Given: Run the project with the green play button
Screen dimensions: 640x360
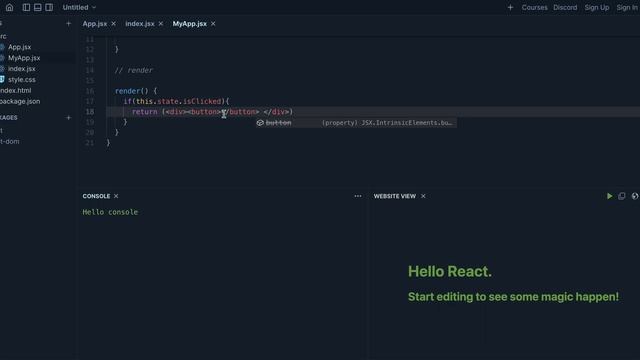Looking at the screenshot, I should (x=609, y=196).
